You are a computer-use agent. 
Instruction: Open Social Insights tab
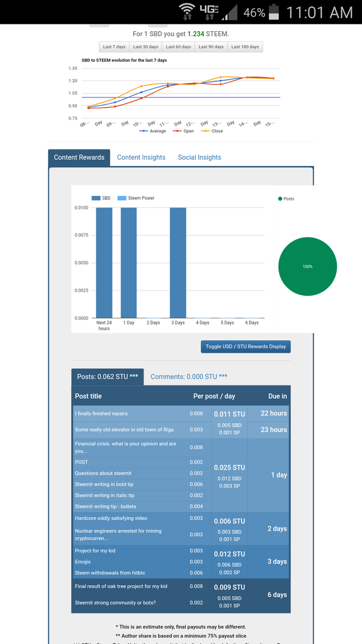click(x=199, y=157)
